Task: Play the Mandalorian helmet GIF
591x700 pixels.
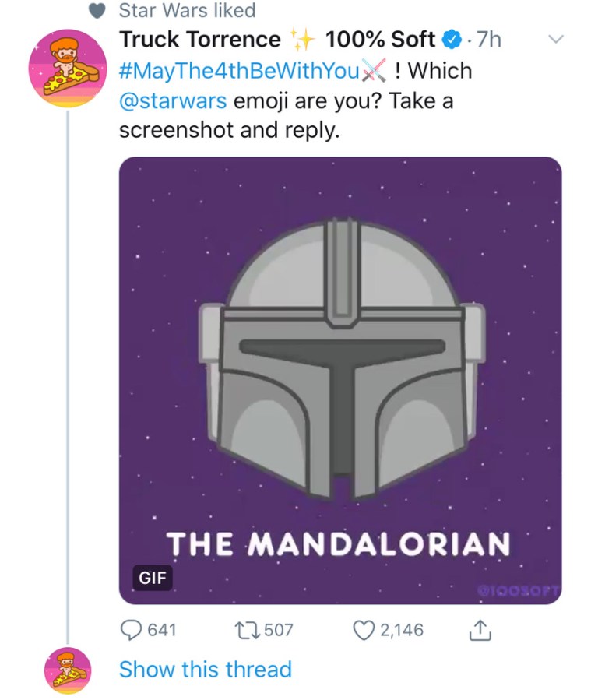Action: 340,366
